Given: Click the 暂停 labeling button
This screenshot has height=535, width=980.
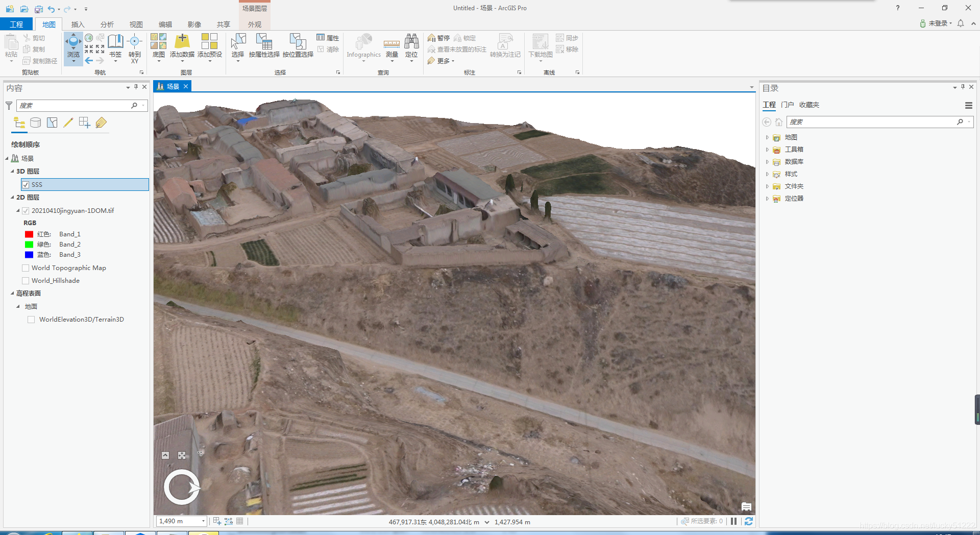Looking at the screenshot, I should pyautogui.click(x=438, y=38).
